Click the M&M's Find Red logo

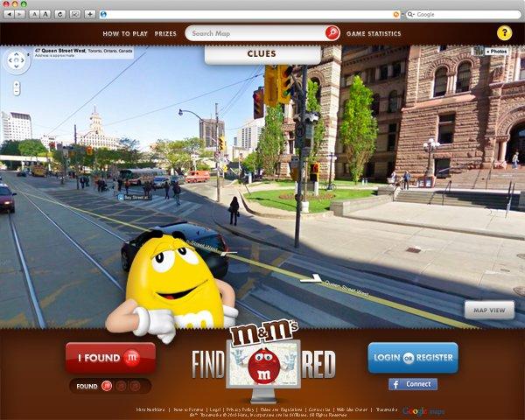pos(263,360)
